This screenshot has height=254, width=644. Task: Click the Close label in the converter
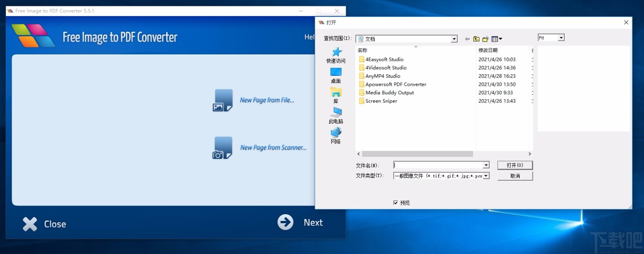click(x=55, y=224)
